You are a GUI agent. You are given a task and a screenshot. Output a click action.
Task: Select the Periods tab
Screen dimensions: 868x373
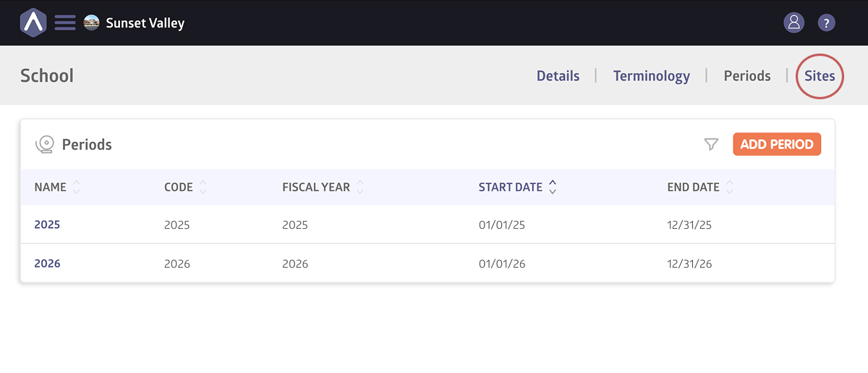click(746, 76)
